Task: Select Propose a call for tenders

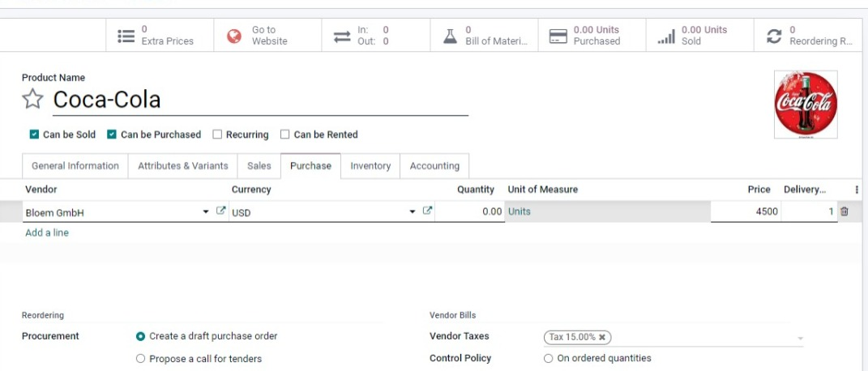Action: click(140, 359)
